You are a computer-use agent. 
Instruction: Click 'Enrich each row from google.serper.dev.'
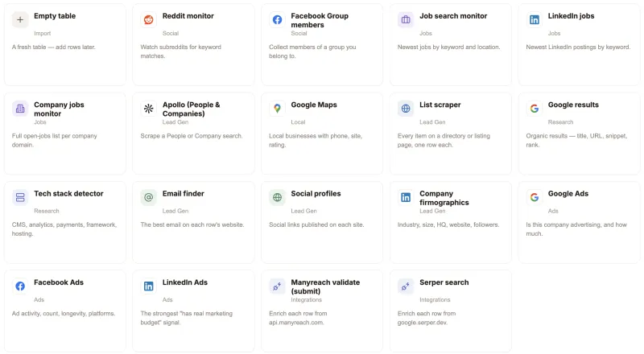pos(427,318)
